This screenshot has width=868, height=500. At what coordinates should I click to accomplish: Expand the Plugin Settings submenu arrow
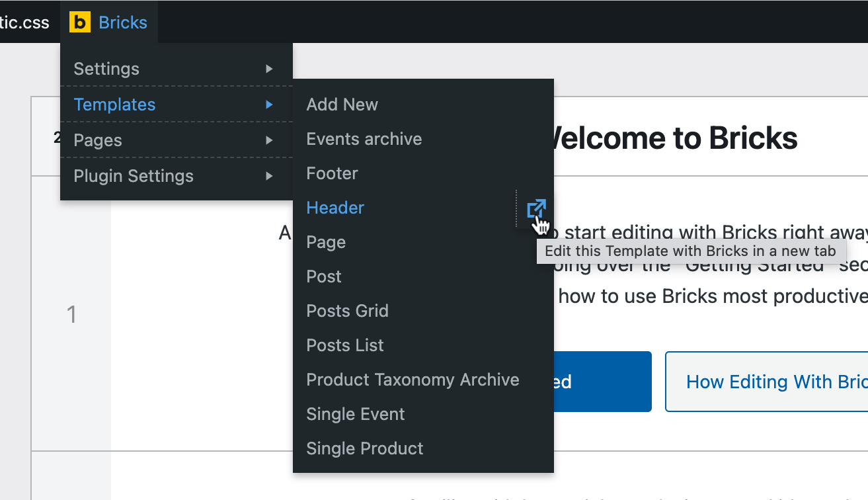click(269, 176)
